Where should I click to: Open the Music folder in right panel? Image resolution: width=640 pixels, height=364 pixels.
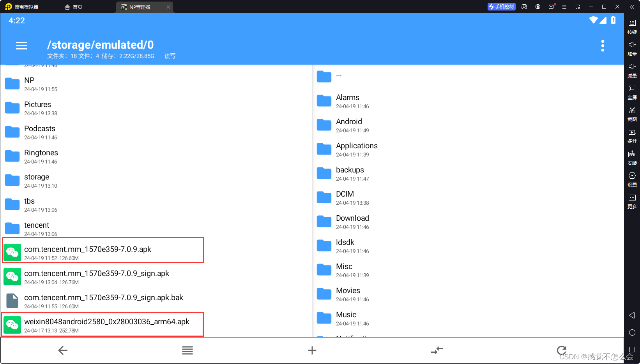468,318
